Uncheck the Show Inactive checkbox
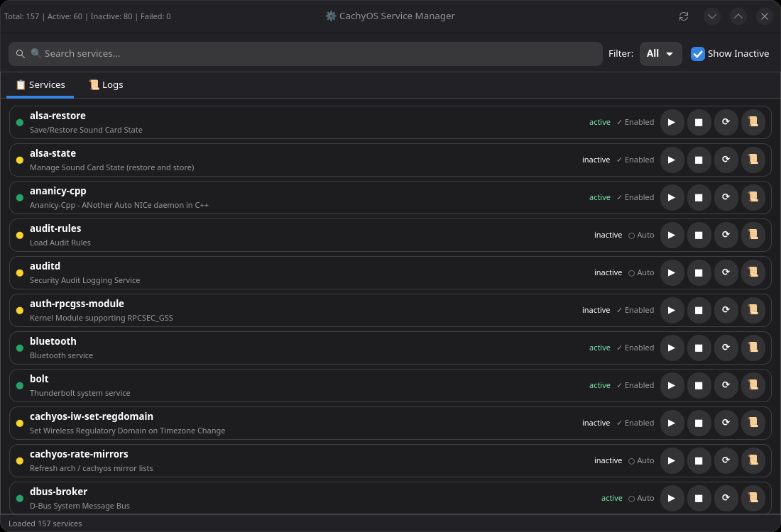Viewport: 781px width, 532px height. tap(698, 54)
